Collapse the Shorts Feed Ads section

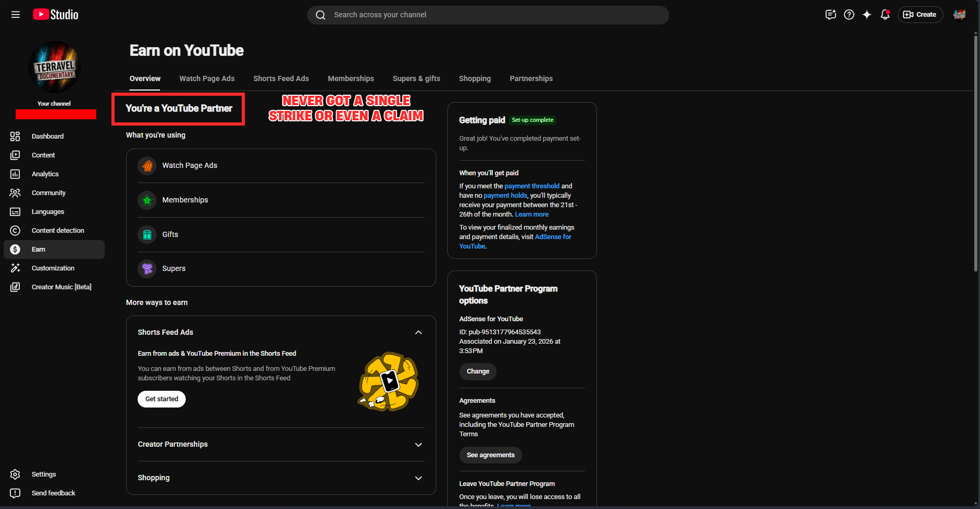pyautogui.click(x=418, y=333)
